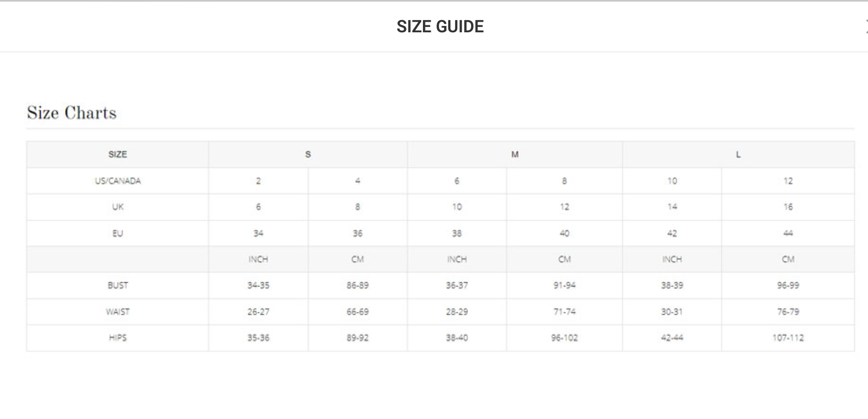Viewport: 868px width, 419px height.
Task: Select the 107-112 hips measurement cell
Action: click(x=787, y=338)
